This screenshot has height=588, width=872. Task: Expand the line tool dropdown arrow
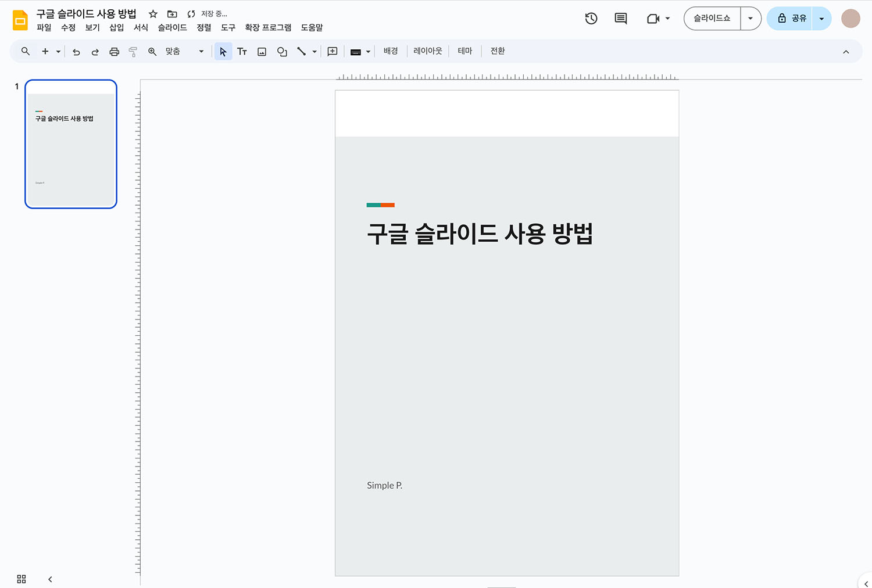(315, 52)
